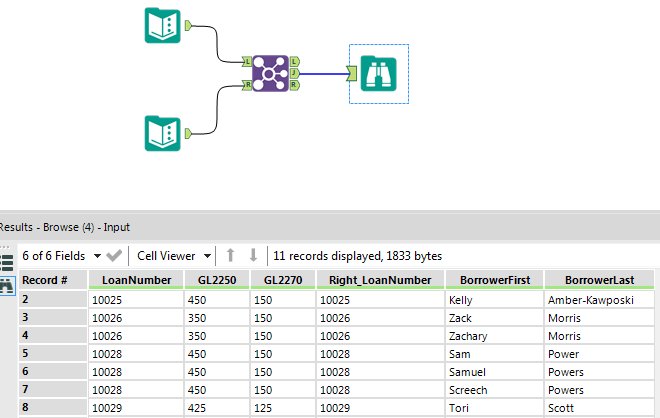Viewport: 660px width, 418px height.
Task: Click LoanNumber 10025 cell in row 2
Action: [x=136, y=300]
